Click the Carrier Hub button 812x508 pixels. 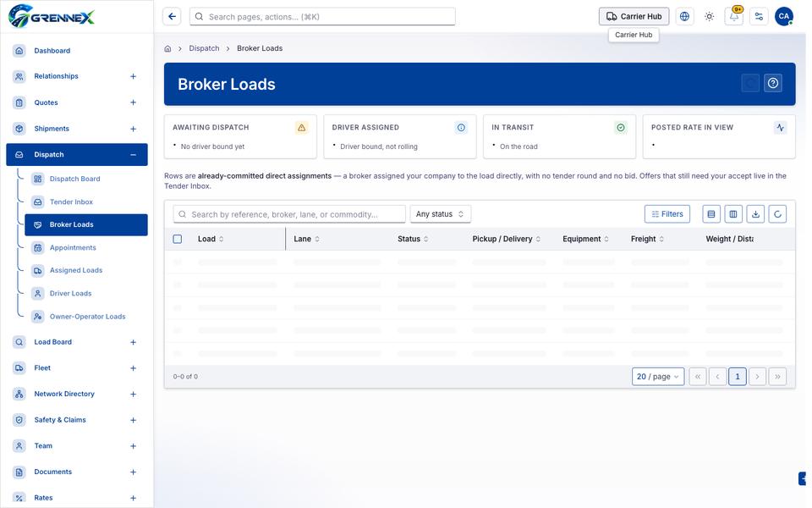tap(634, 17)
